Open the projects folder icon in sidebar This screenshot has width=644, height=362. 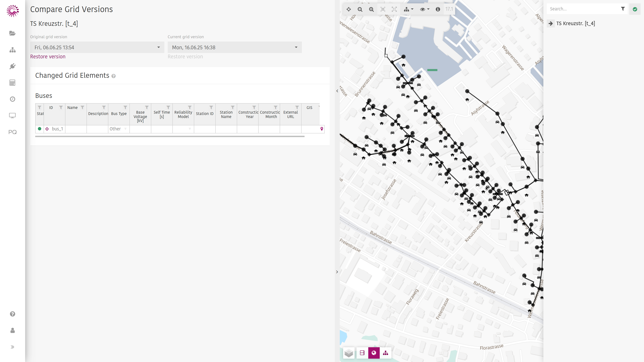pyautogui.click(x=12, y=33)
